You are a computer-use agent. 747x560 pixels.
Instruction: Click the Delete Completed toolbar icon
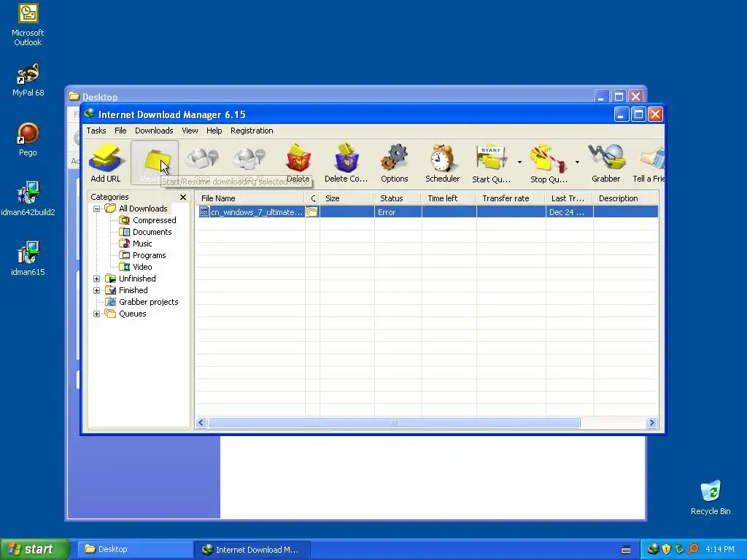point(347,163)
